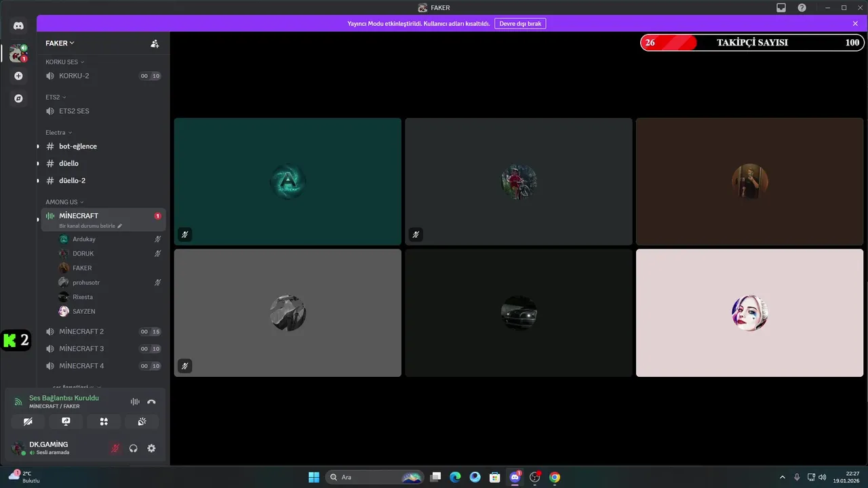Image resolution: width=868 pixels, height=488 pixels.
Task: Open the Windows Start menu
Action: coord(314,477)
